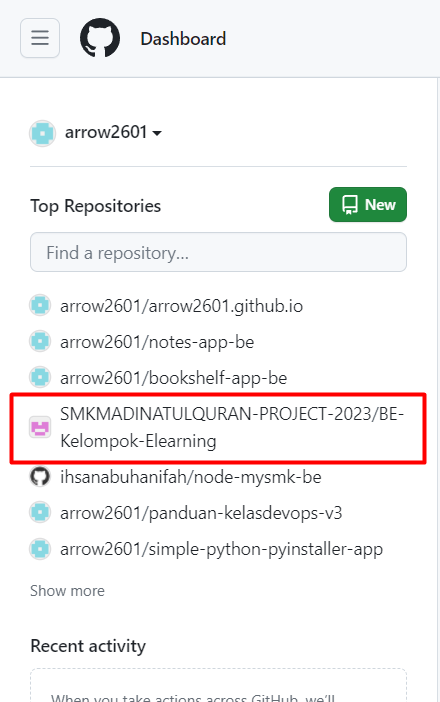Click the avatar beside bookshelf-app-be repo
The image size is (440, 702).
(40, 377)
